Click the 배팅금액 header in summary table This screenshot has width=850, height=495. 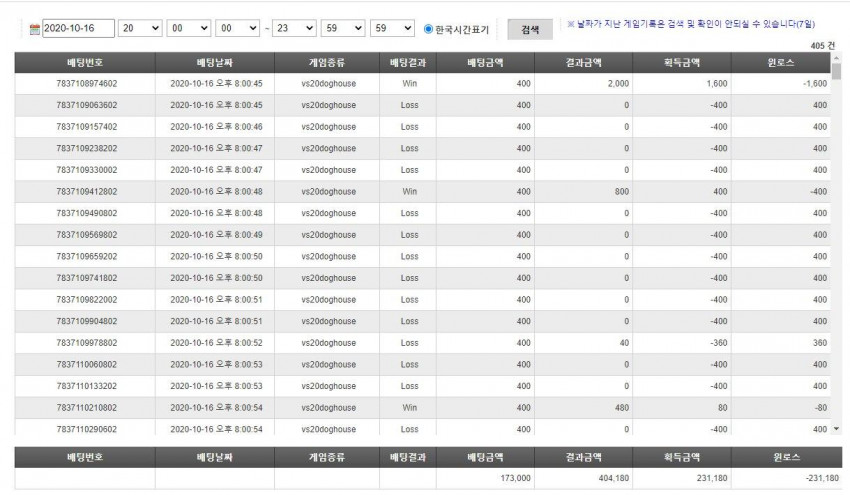(485, 458)
